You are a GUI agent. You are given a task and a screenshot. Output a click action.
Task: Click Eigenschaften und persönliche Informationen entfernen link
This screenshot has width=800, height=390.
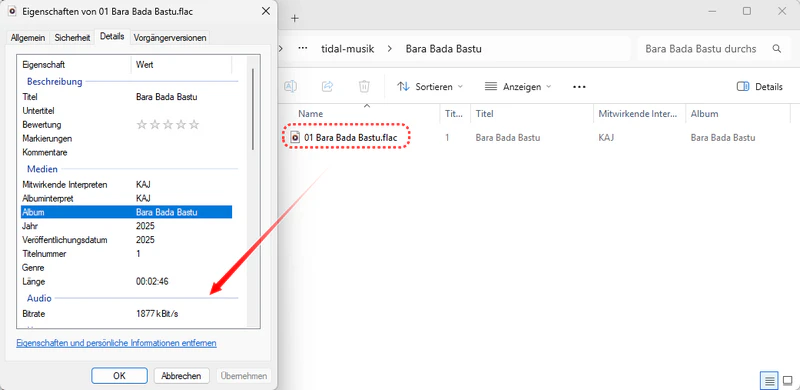(116, 343)
